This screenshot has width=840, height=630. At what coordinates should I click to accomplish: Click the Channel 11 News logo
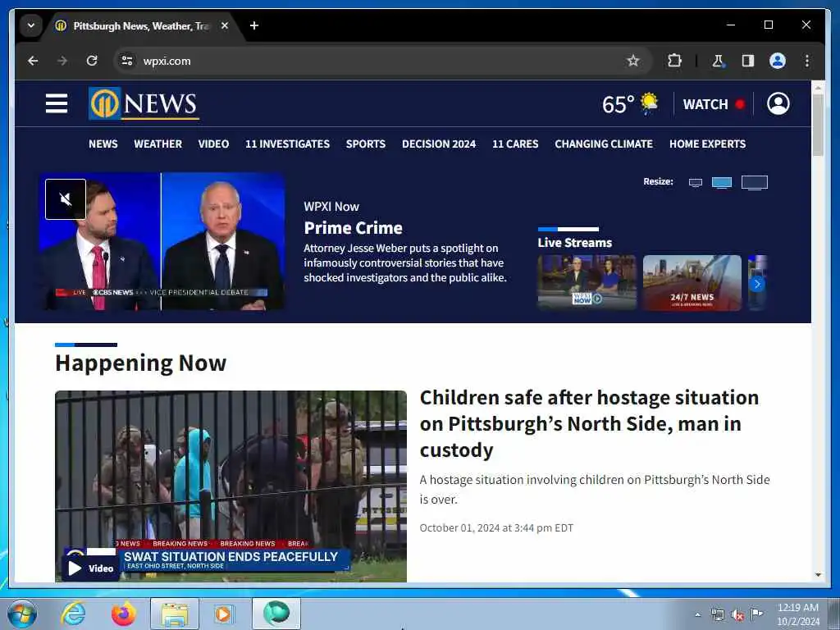point(144,103)
